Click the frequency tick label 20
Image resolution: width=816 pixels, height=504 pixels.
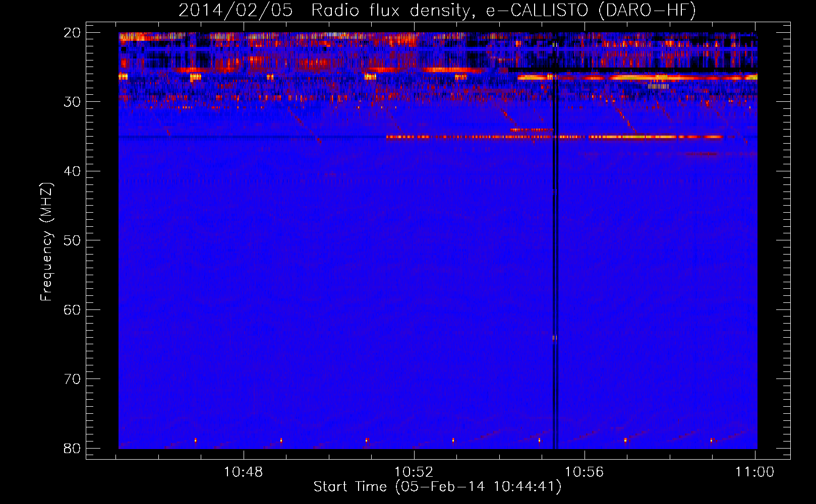click(72, 32)
